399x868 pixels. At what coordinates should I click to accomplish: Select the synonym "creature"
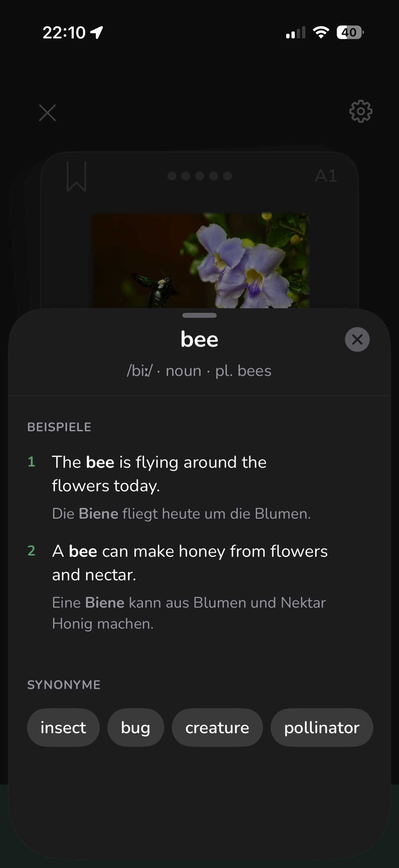click(x=217, y=728)
